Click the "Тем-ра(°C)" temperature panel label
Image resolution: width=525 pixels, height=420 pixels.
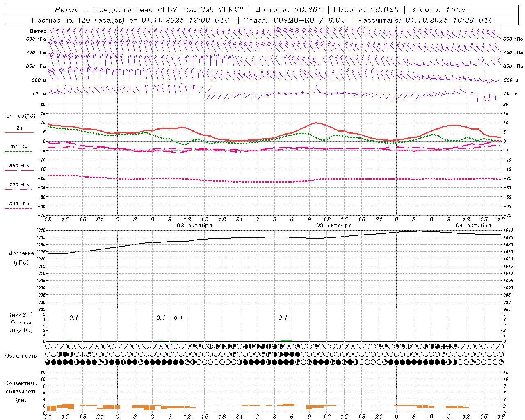coord(19,116)
